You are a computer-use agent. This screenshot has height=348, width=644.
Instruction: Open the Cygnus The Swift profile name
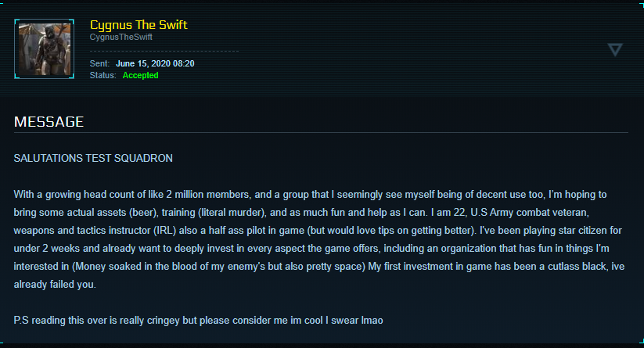139,25
